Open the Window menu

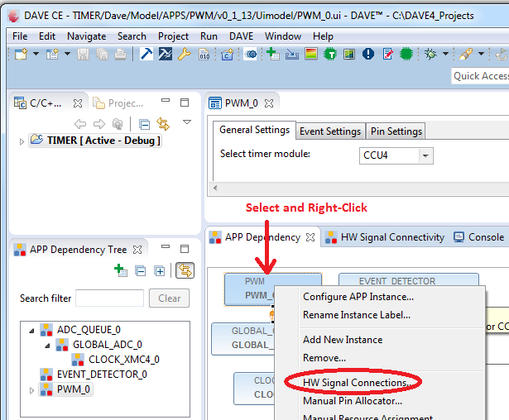point(283,36)
